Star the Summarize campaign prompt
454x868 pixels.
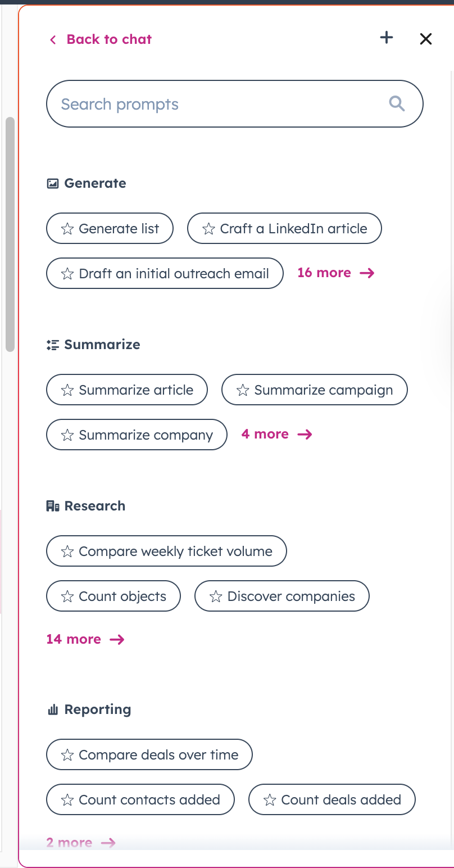[x=243, y=390]
